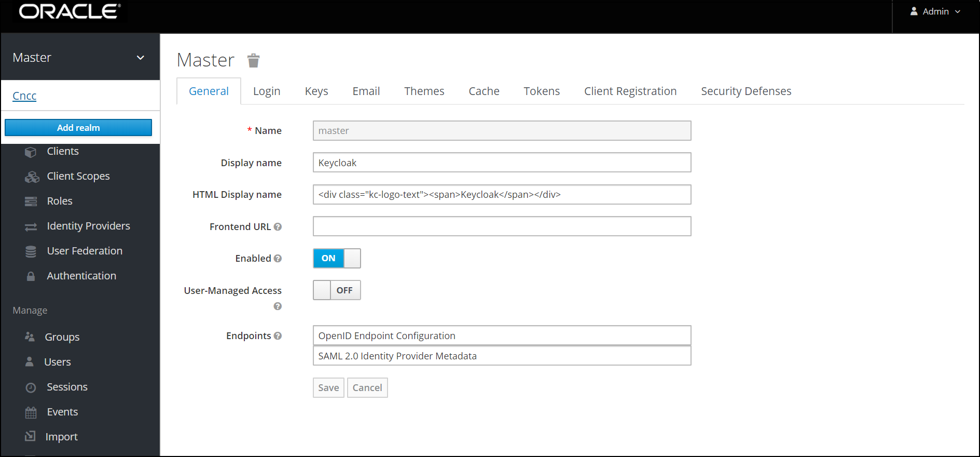The image size is (980, 457).
Task: Click the Identity Providers arrows icon
Action: coord(31,226)
